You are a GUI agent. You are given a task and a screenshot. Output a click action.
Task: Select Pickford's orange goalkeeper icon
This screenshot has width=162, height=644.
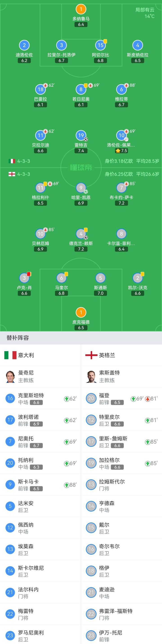(x=81, y=312)
